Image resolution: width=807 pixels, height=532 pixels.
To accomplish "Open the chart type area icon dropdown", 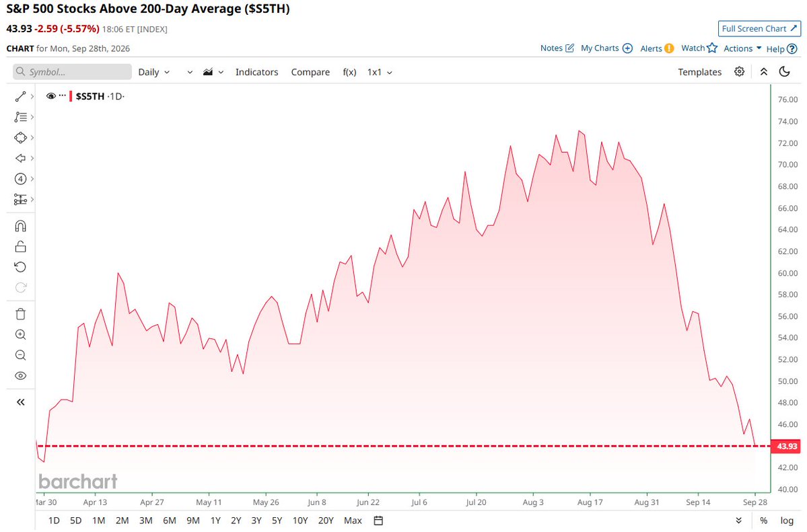I will [213, 72].
